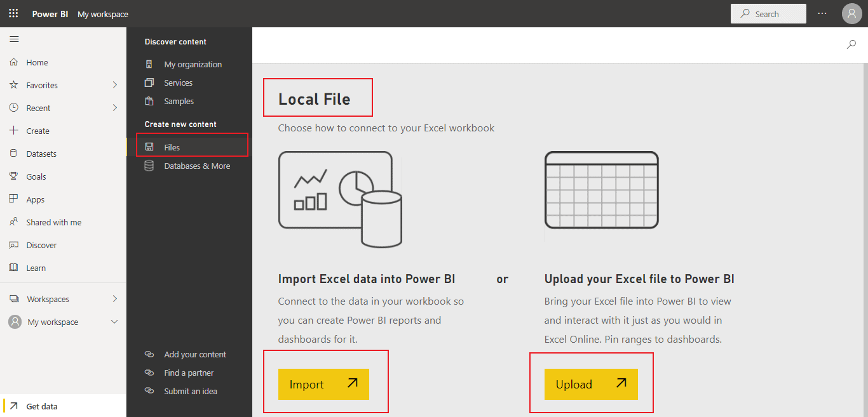Open the My workspace dropdown
The width and height of the screenshot is (868, 417).
click(x=114, y=322)
